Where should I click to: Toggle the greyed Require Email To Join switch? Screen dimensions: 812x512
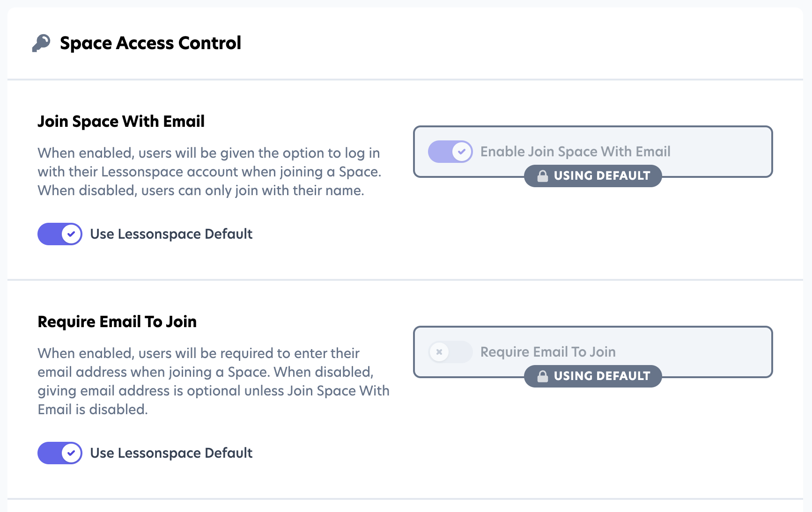450,352
